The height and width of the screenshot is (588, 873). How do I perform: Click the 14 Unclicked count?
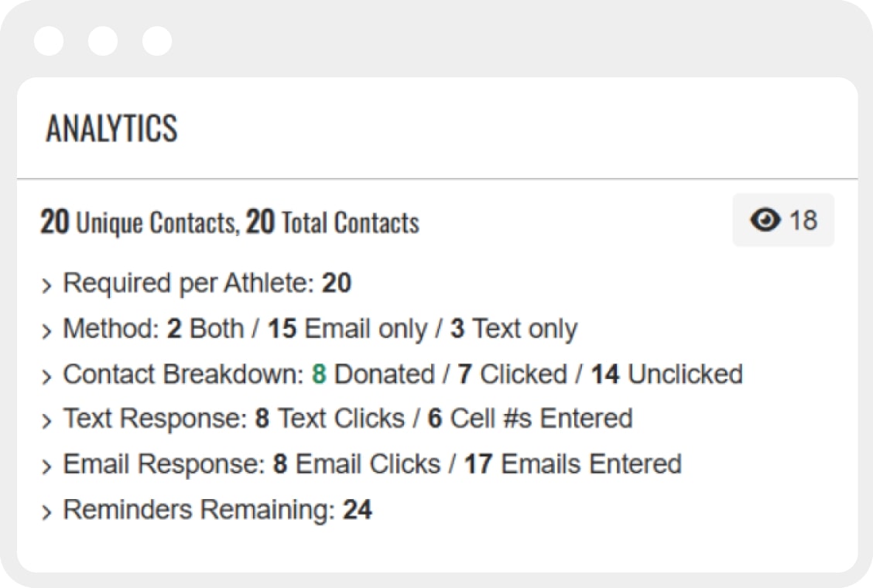coord(605,374)
